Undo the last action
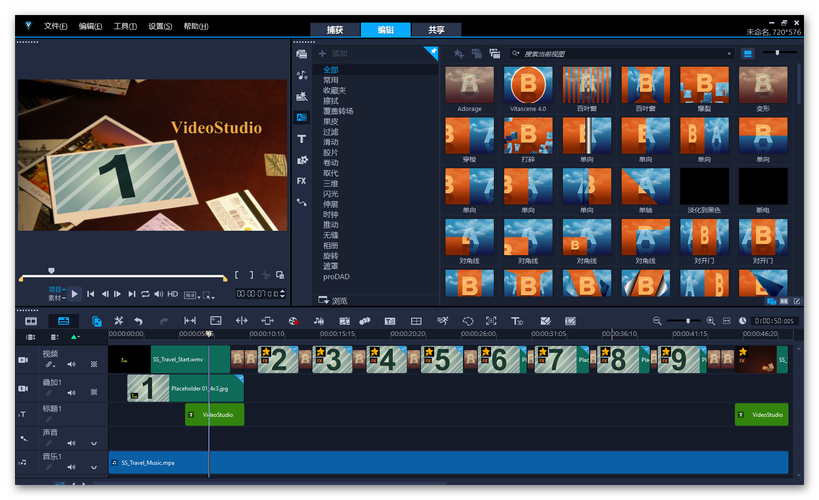Screen dimensions: 819x500 click(138, 321)
